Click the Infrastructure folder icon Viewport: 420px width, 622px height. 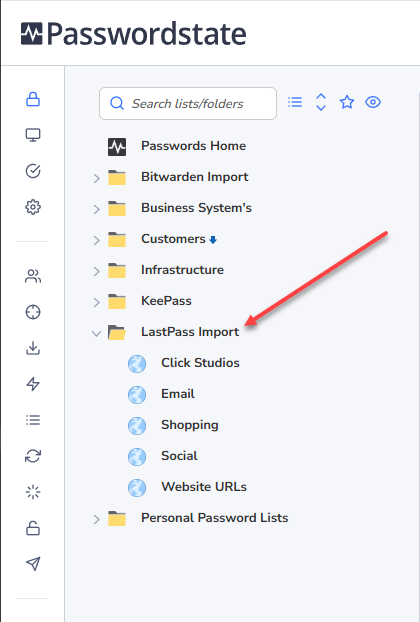tap(117, 271)
